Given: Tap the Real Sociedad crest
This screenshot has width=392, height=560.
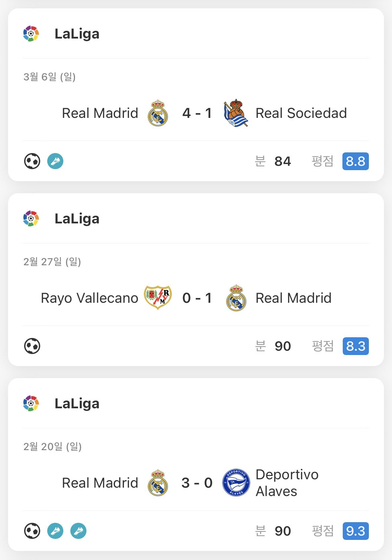Looking at the screenshot, I should tap(236, 113).
